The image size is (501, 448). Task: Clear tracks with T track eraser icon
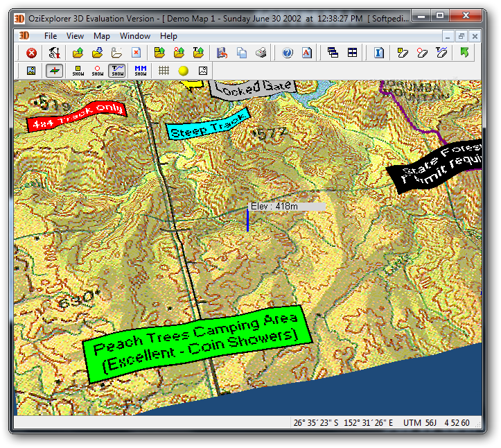point(441,53)
